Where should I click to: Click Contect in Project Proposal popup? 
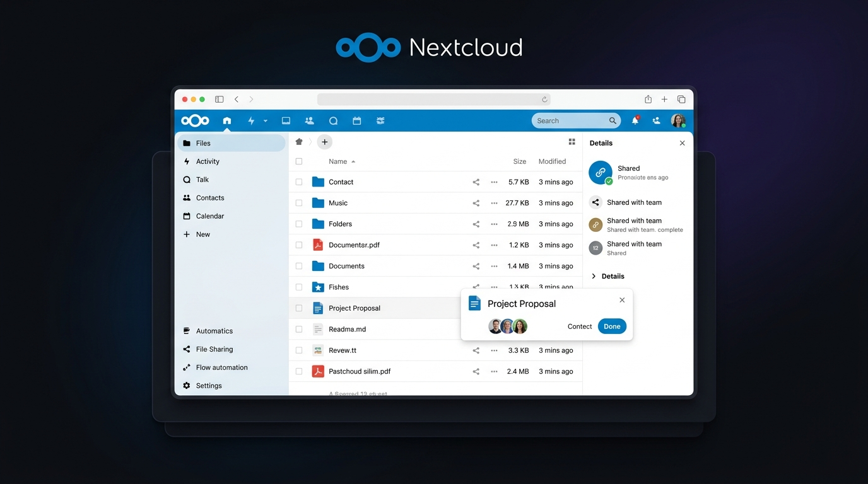tap(580, 326)
